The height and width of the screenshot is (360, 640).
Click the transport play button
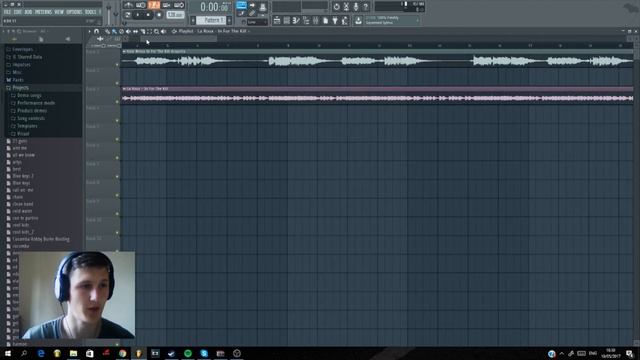(138, 15)
